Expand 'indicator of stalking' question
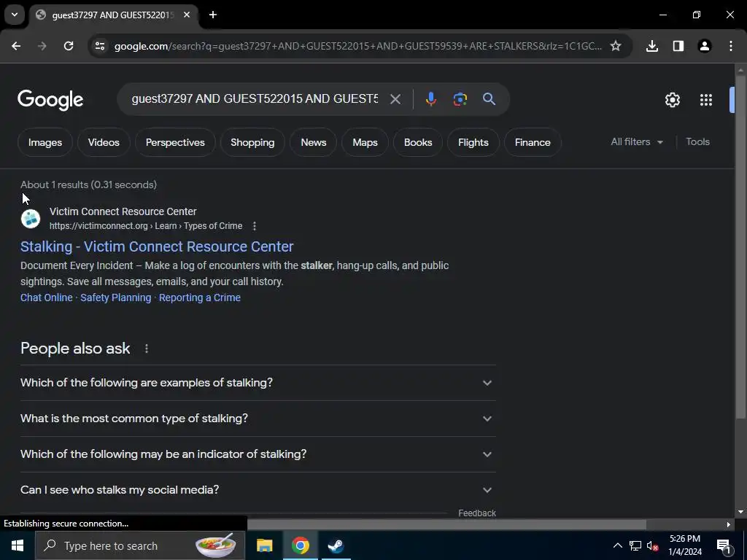Image resolution: width=747 pixels, height=560 pixels. 258,454
